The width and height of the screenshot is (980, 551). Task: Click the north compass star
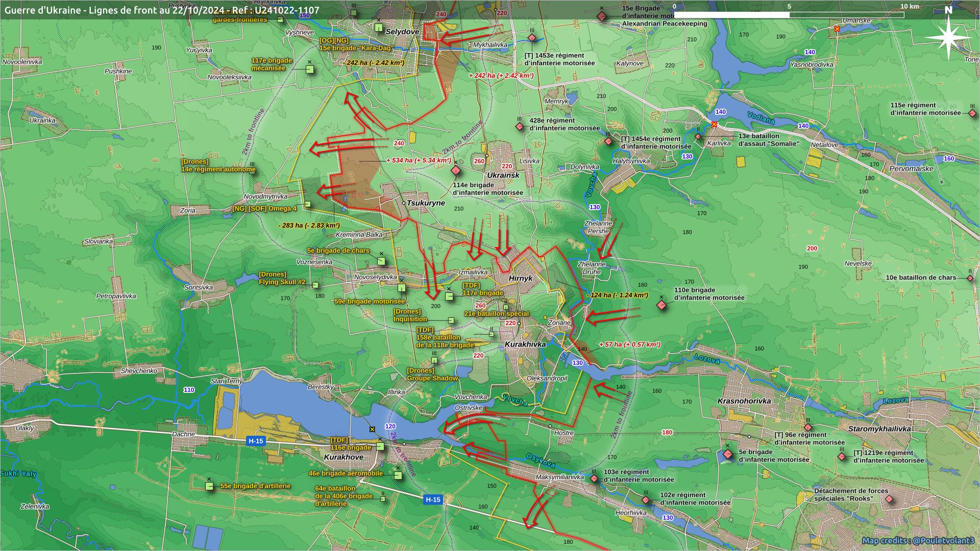tap(948, 38)
